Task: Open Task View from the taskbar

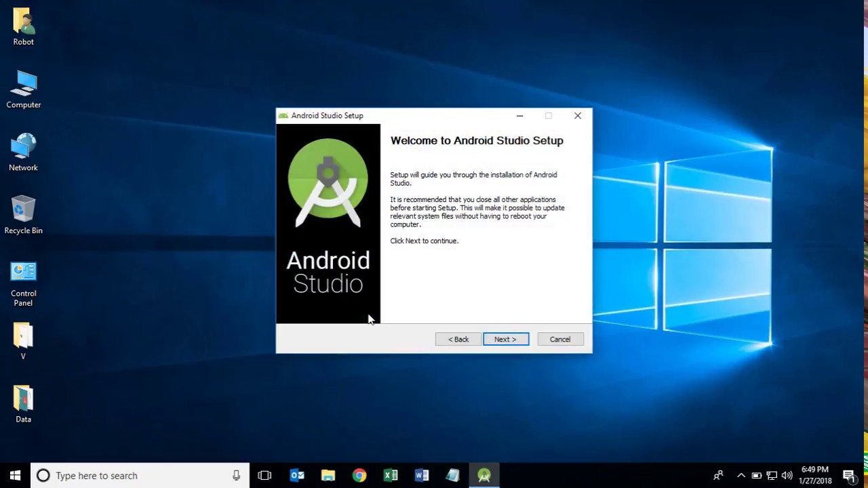Action: [264, 476]
